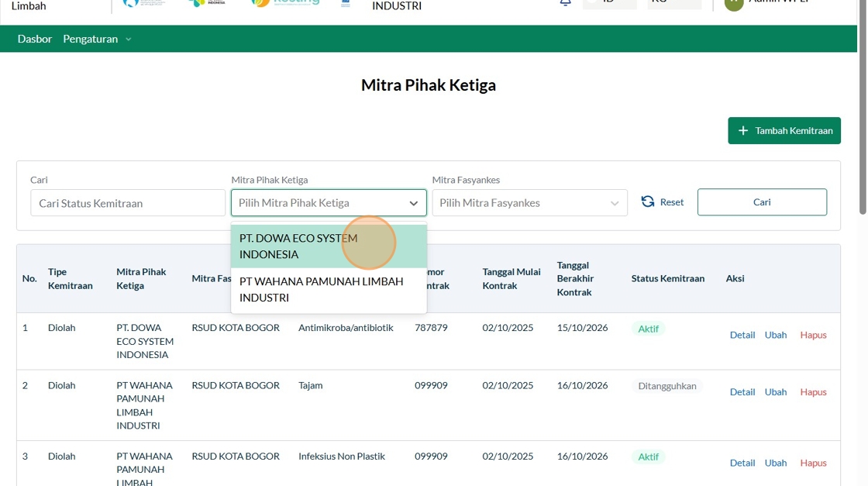Click RSUD KOTA BOGOR in row 1
Image resolution: width=868 pixels, height=486 pixels.
[x=236, y=328]
